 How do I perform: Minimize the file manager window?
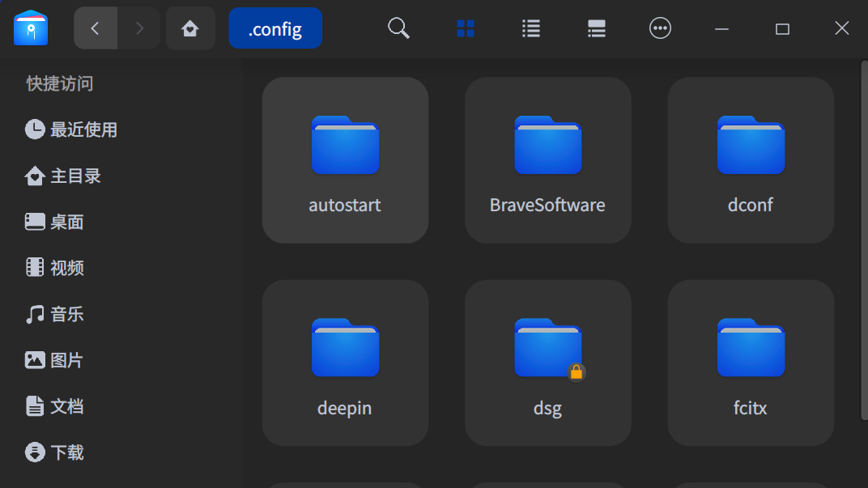pyautogui.click(x=721, y=29)
